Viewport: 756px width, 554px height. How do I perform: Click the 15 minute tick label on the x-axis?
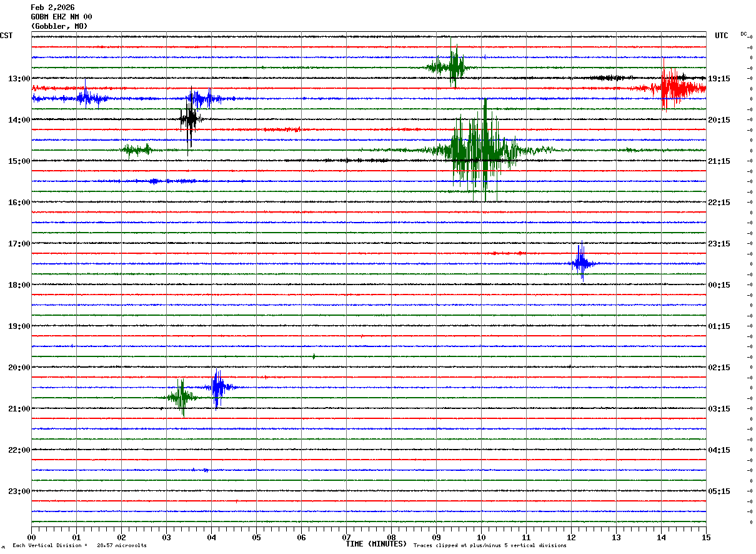705,537
